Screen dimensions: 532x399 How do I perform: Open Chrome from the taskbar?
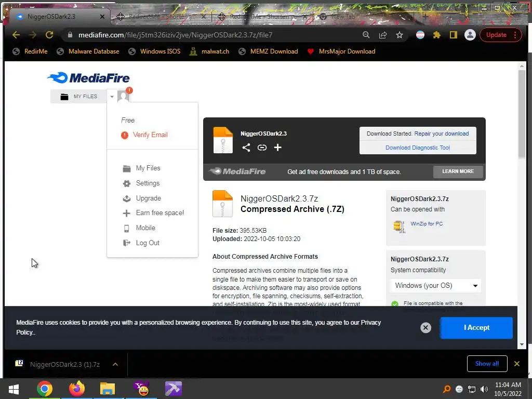45,389
